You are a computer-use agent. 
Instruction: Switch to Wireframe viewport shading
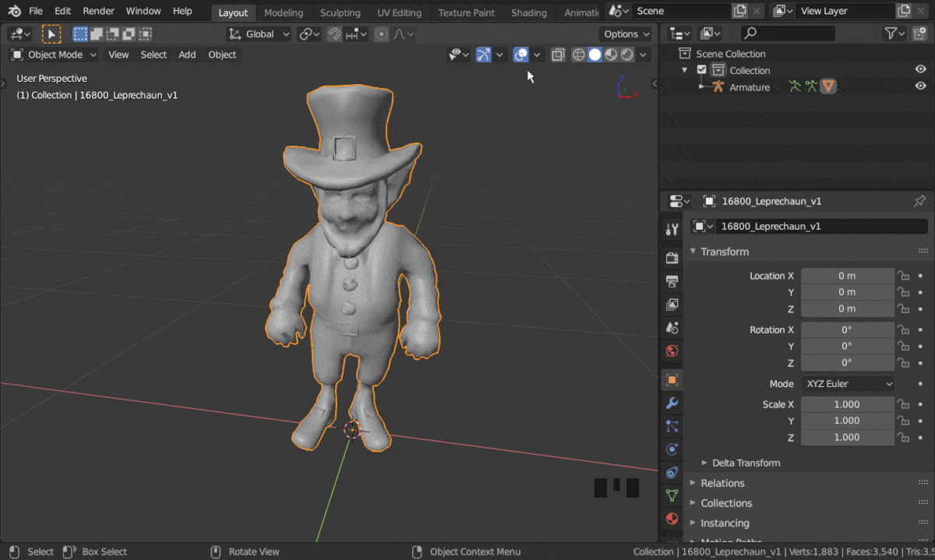pyautogui.click(x=578, y=55)
